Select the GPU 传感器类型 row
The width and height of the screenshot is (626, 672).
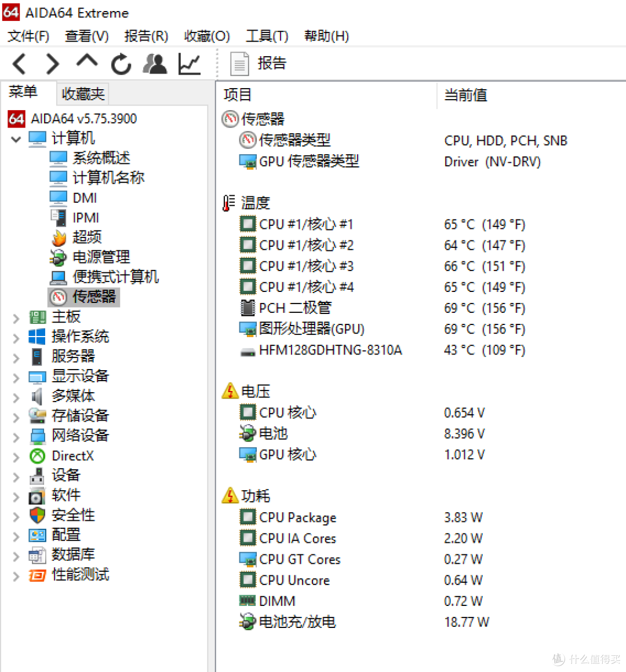[390, 162]
